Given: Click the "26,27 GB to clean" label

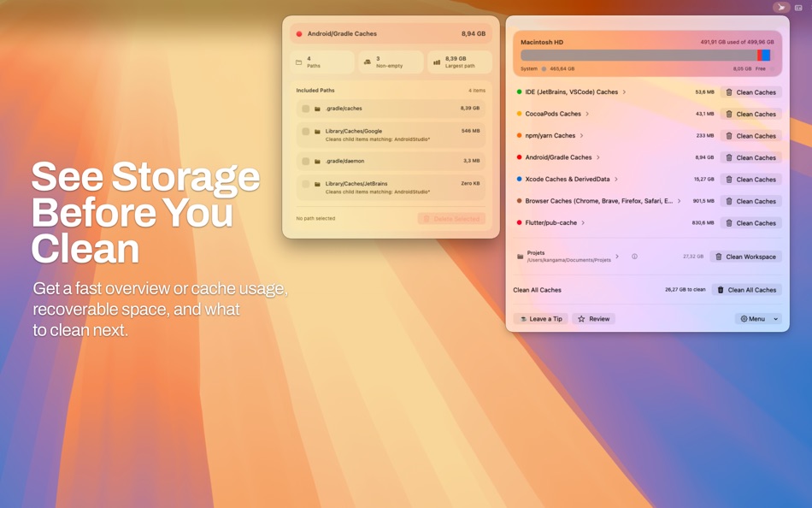Looking at the screenshot, I should tap(685, 290).
